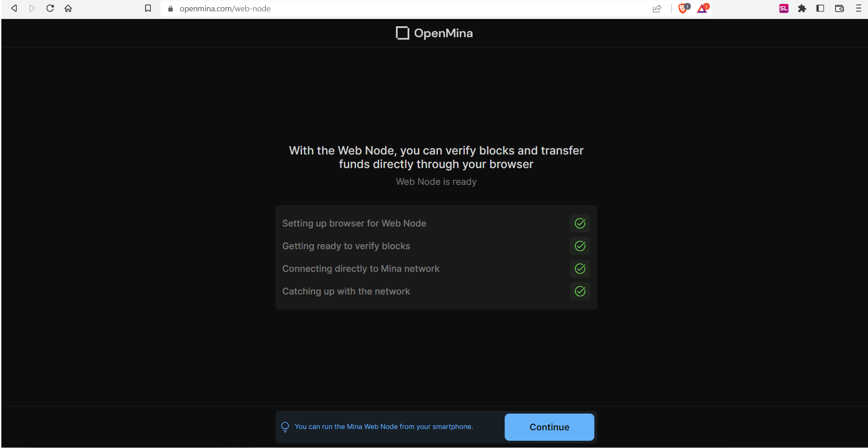Open the Extensions puzzle piece menu
Viewport: 868px width, 448px height.
[x=802, y=8]
